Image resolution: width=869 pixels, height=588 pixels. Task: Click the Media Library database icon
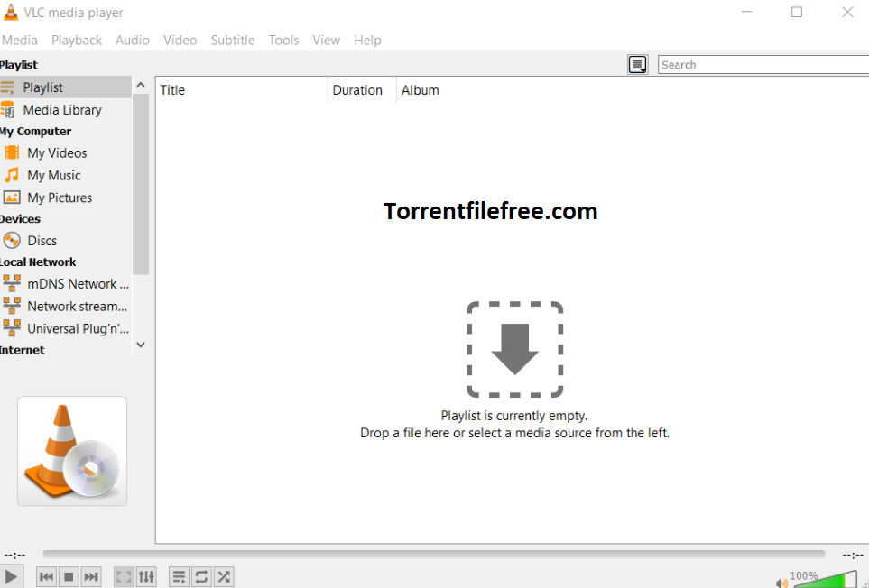(8, 110)
